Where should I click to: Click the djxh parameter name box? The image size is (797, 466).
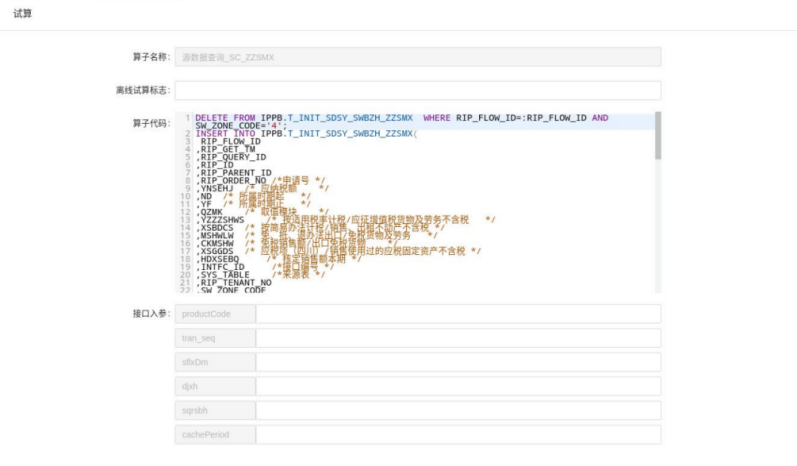pyautogui.click(x=216, y=386)
